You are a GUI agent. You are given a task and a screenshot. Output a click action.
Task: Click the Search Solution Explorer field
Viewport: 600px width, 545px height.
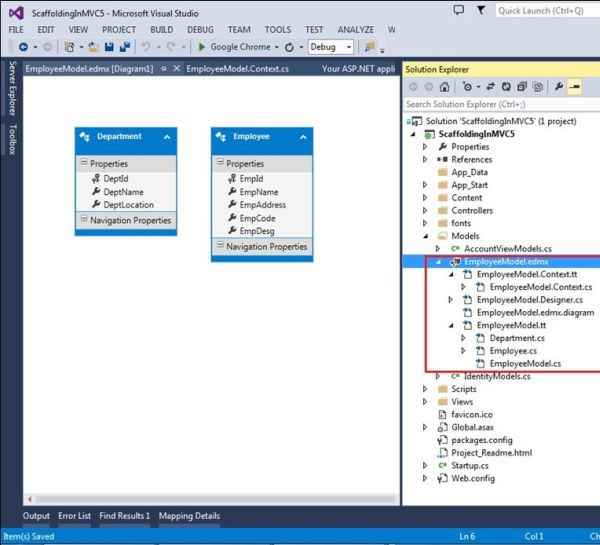tap(502, 104)
